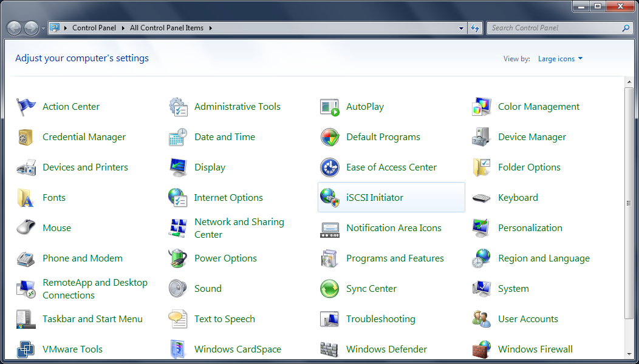Open the Network and Sharing Center icon
The image size is (639, 364).
178,228
